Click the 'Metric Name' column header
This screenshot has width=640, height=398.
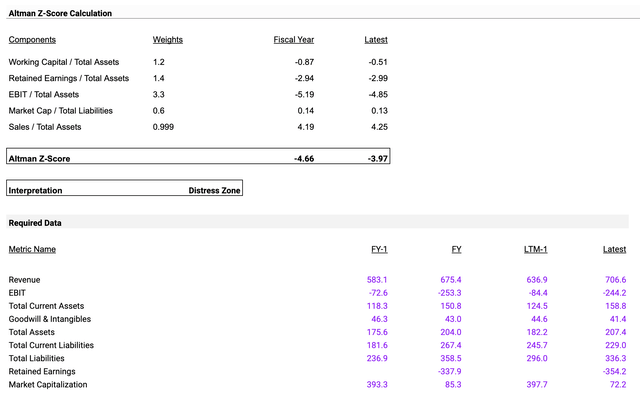[x=32, y=249]
